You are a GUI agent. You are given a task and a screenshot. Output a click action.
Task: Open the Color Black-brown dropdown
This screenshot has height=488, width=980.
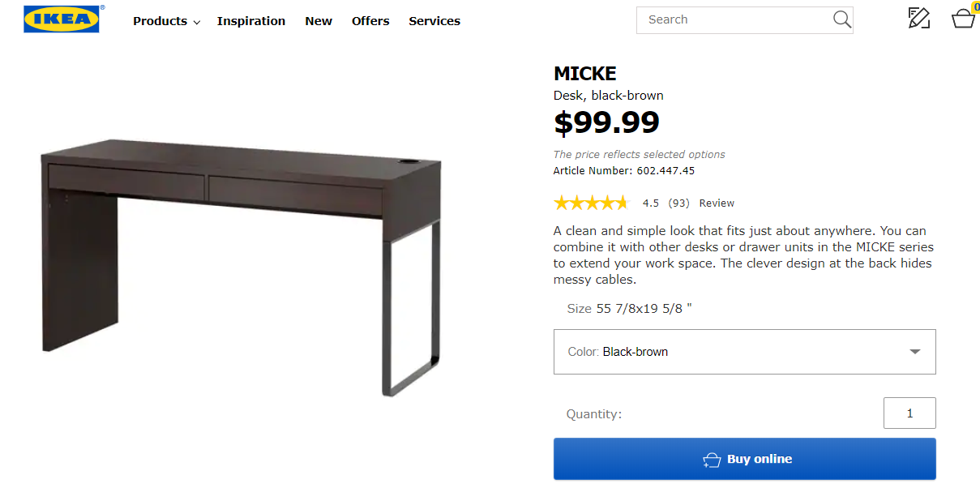coord(744,352)
